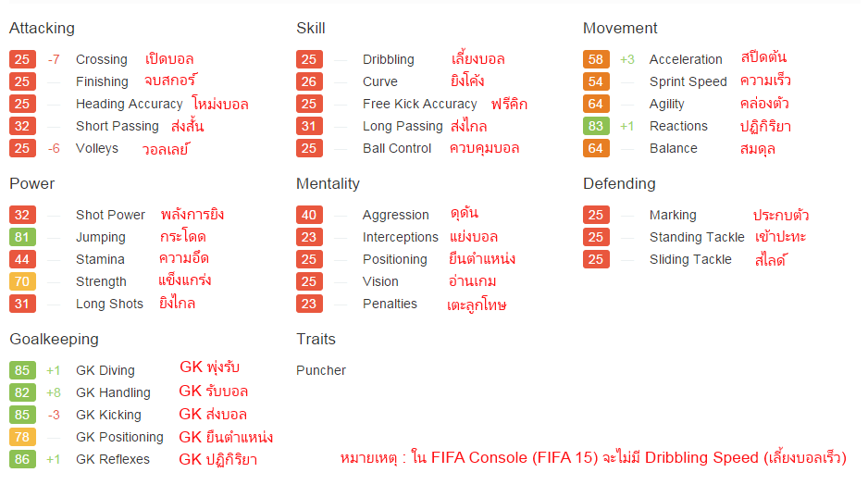Click the -7 change value beside Crossing

point(54,59)
